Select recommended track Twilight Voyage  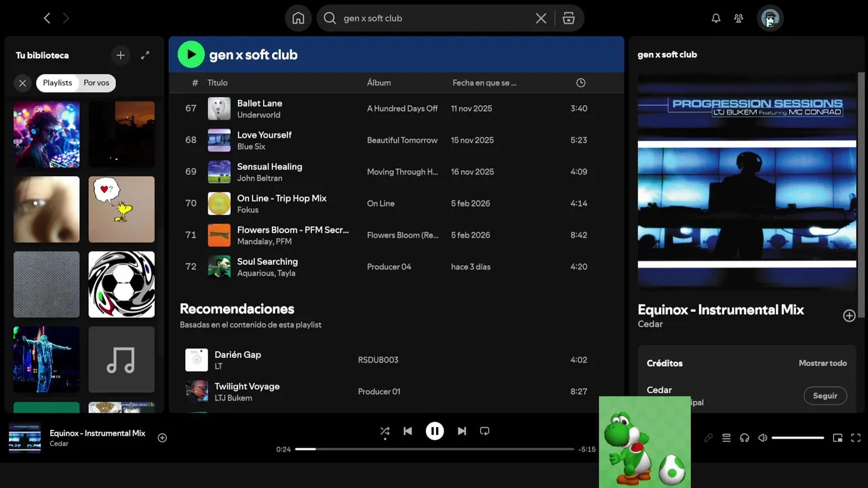[x=247, y=386]
